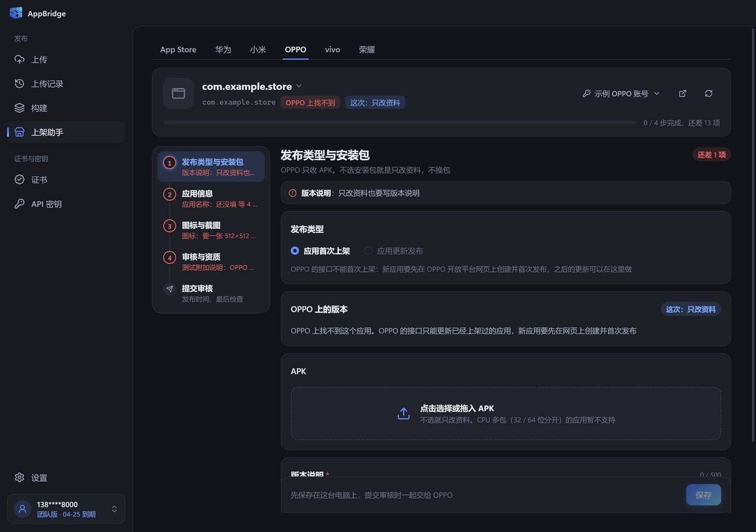
Task: Click the gear icon beside 设置
Action: pos(20,478)
